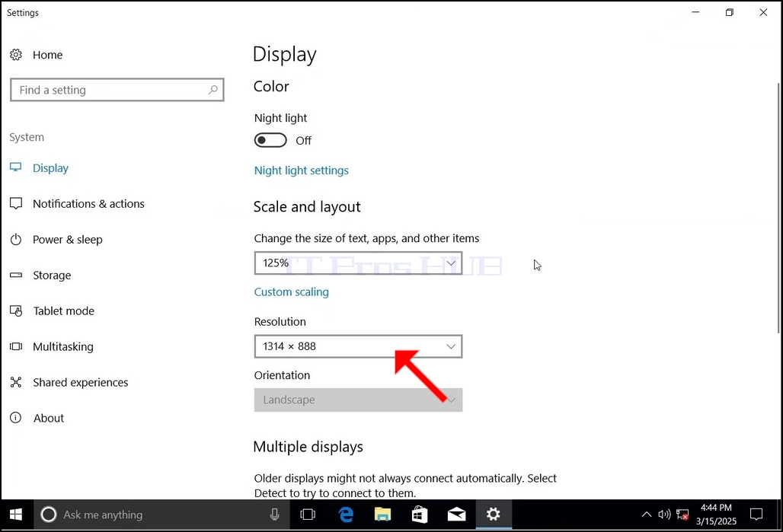Open Mail app from taskbar
783x532 pixels.
coord(456,514)
